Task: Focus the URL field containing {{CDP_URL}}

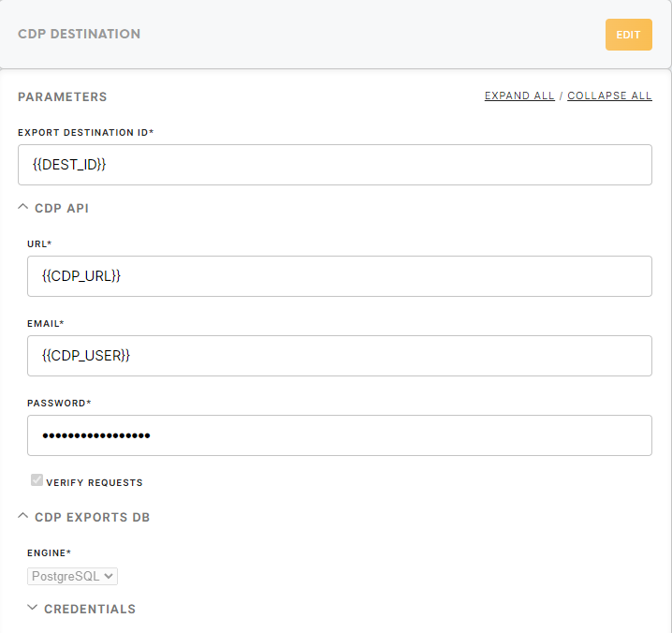Action: tap(340, 276)
